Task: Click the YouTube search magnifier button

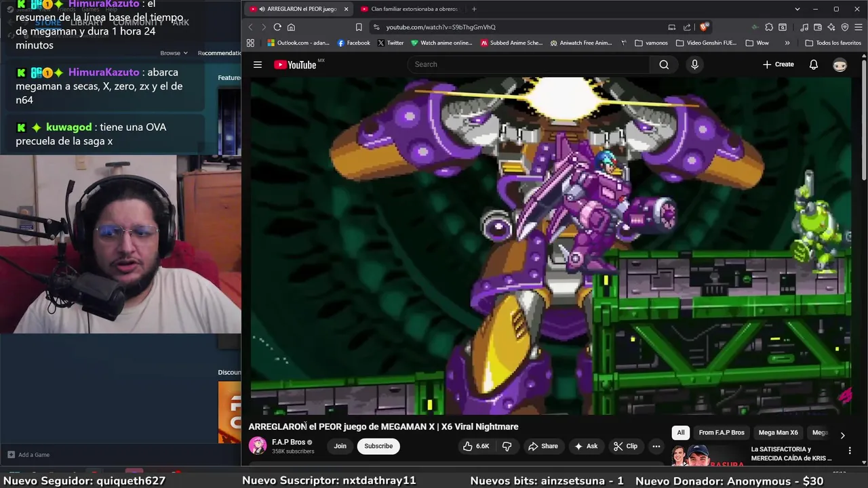Action: point(664,64)
